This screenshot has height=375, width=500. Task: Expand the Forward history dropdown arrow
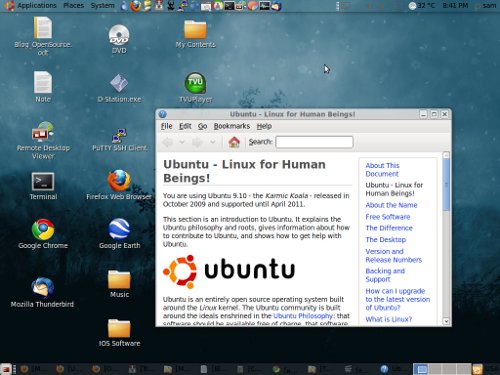click(x=212, y=142)
